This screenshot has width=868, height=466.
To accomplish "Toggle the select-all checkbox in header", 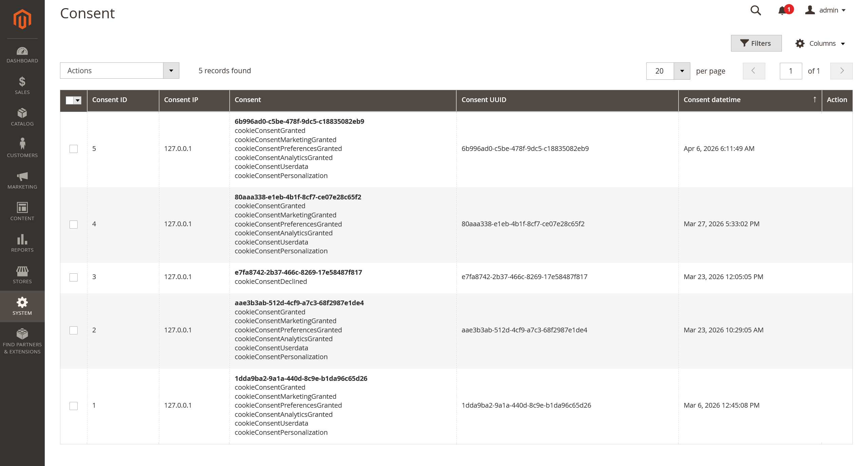I will coord(70,100).
